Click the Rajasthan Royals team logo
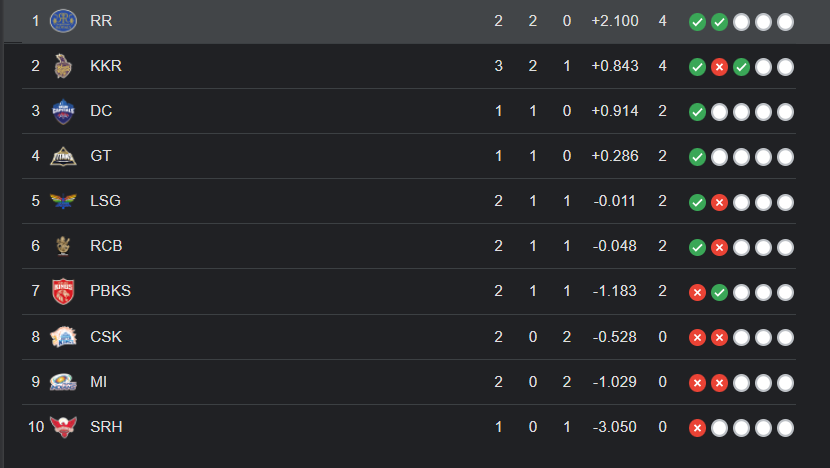The image size is (830, 468). click(x=63, y=21)
